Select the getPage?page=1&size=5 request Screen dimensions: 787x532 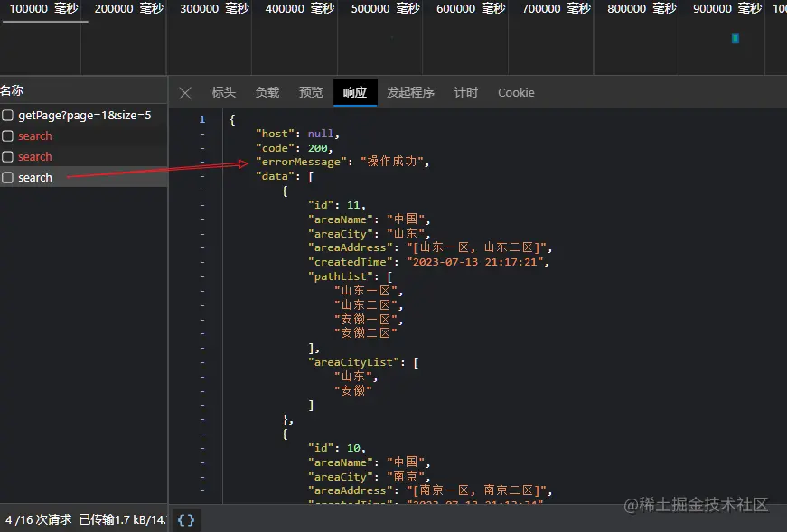tap(84, 116)
